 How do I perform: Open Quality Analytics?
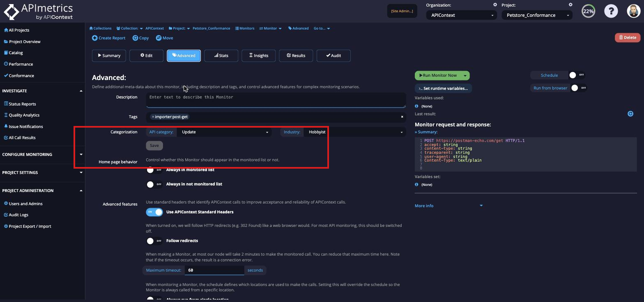21,115
